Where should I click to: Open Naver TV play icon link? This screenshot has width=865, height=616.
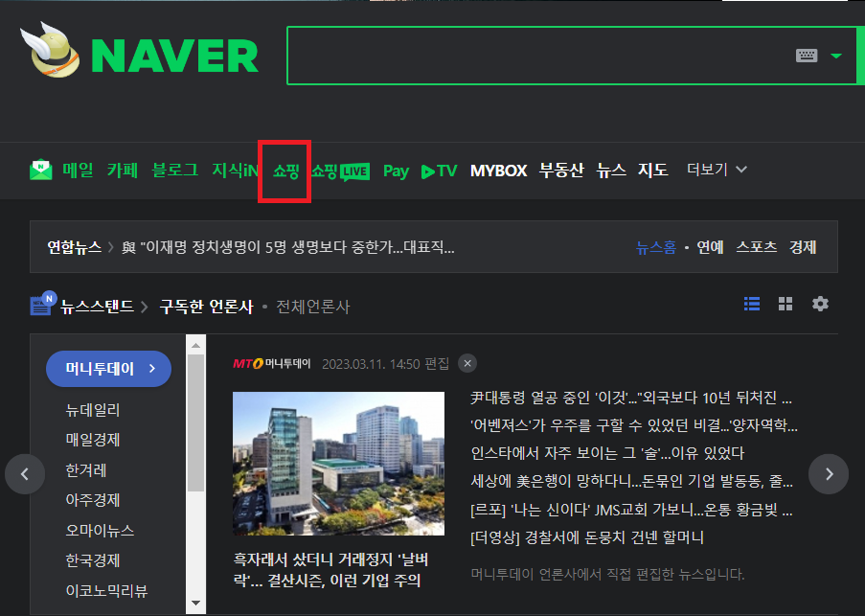point(439,171)
